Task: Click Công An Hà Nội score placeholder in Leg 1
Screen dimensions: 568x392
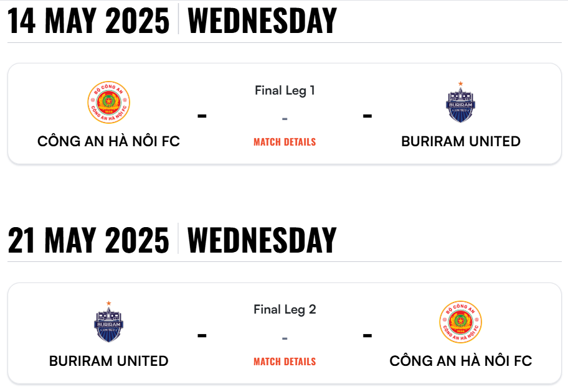Action: point(202,116)
